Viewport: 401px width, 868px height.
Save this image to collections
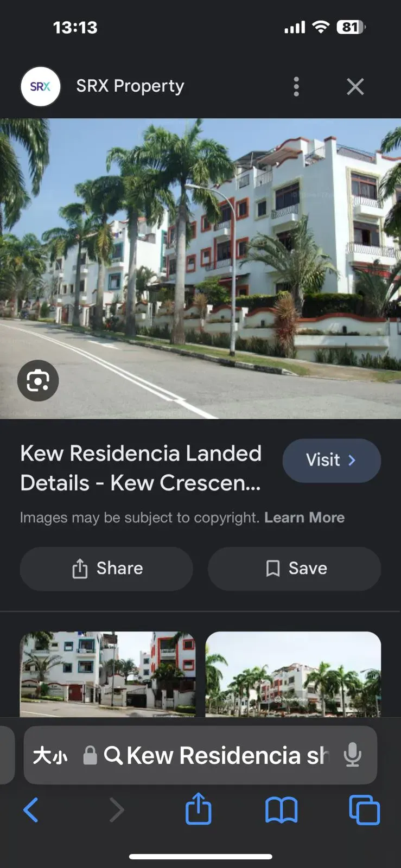coord(295,569)
